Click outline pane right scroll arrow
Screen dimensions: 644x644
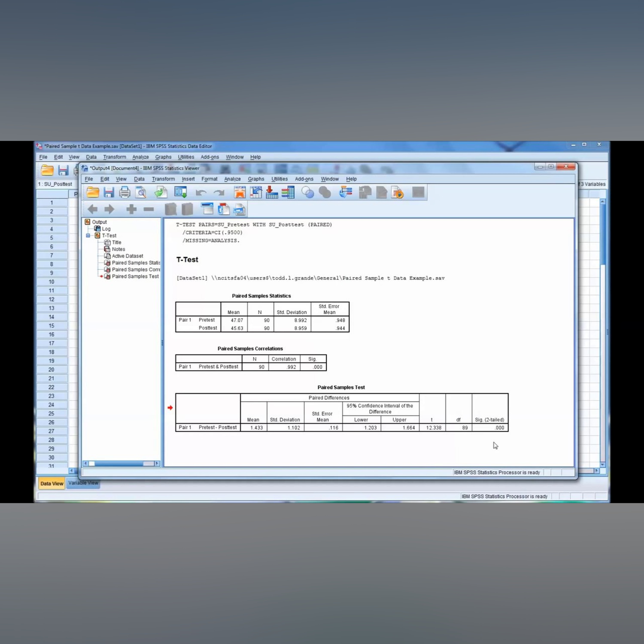click(x=157, y=463)
